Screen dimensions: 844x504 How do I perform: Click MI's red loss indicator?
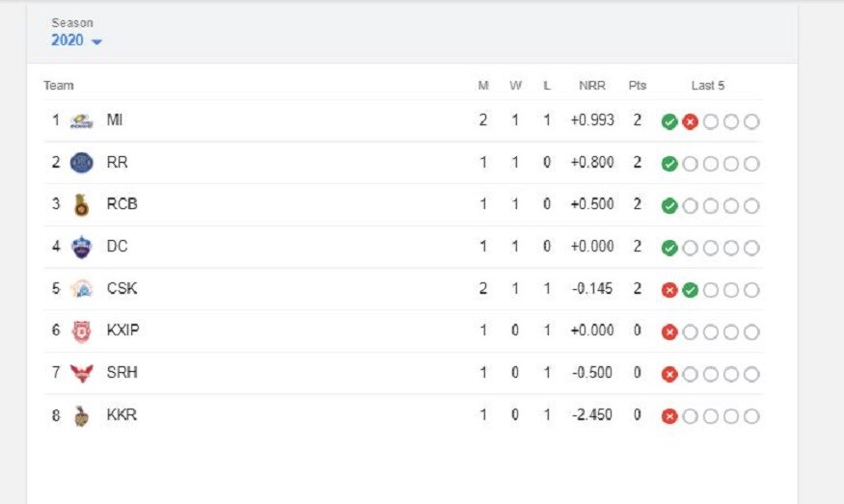tap(690, 122)
